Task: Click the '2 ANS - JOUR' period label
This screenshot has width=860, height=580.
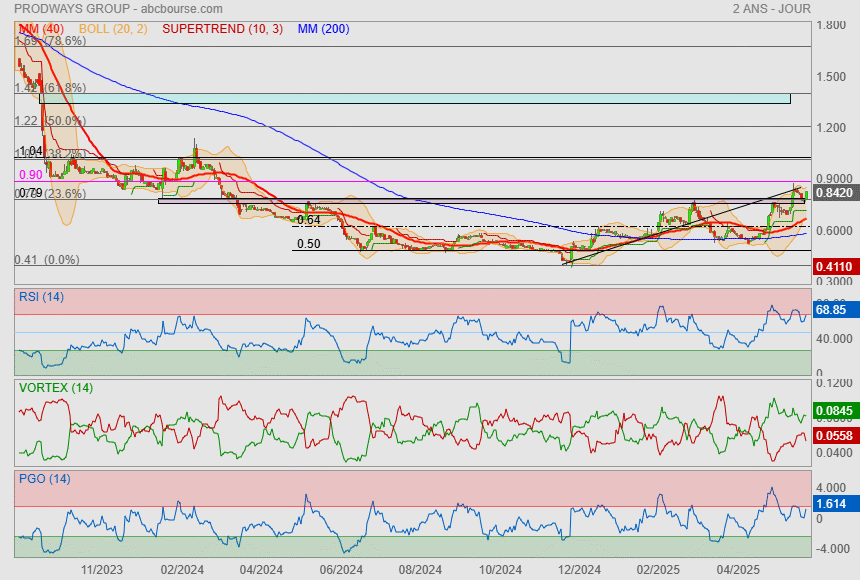Action: click(771, 9)
